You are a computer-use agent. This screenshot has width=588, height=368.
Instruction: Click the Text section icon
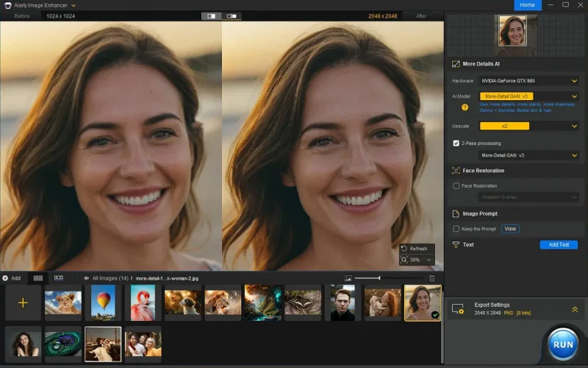(x=456, y=245)
